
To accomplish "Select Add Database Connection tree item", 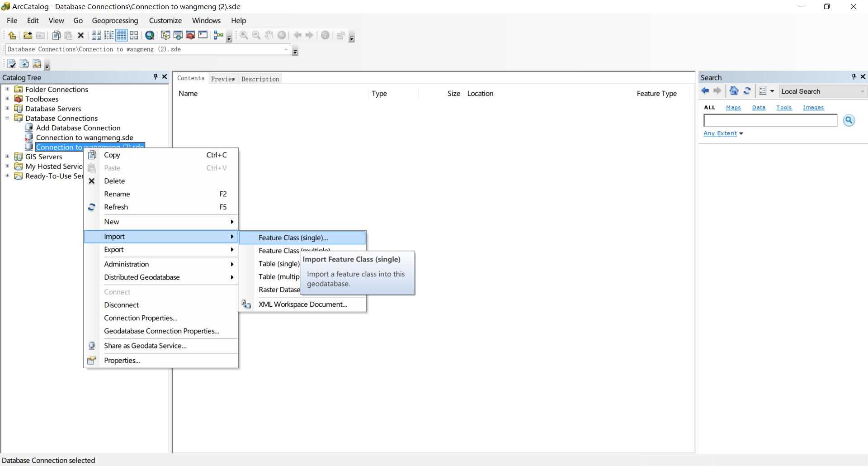I will tap(78, 128).
